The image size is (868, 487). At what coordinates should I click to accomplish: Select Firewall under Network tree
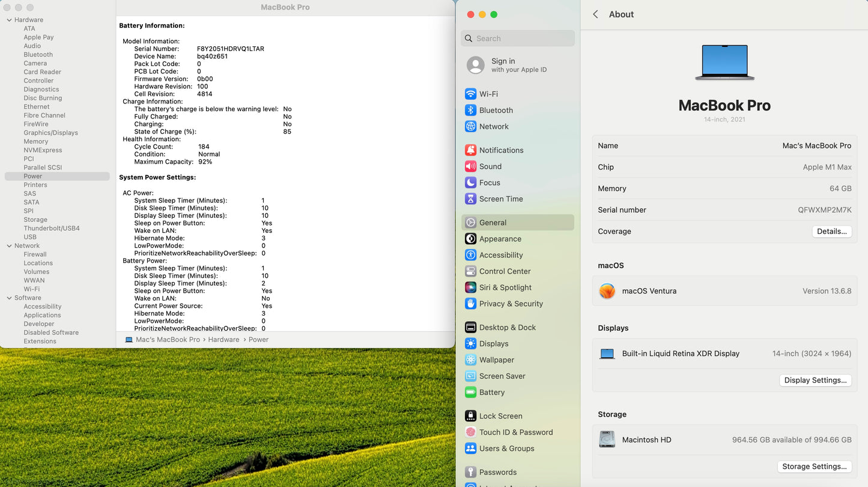tap(35, 254)
